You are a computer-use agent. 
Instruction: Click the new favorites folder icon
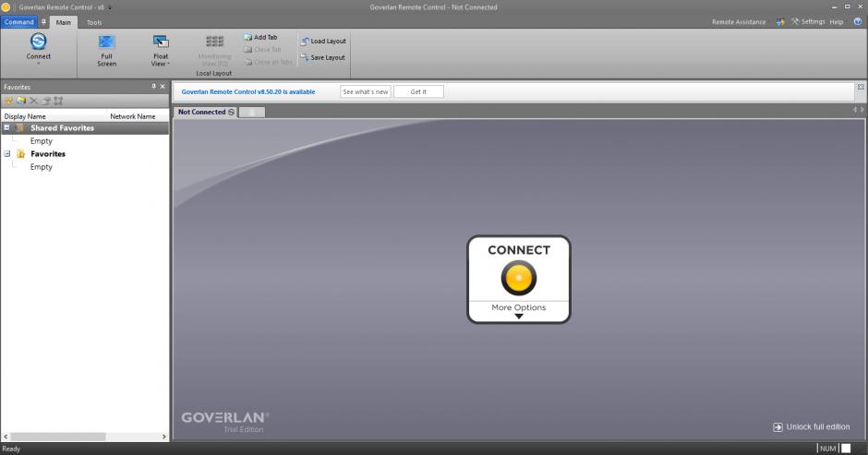(x=21, y=101)
